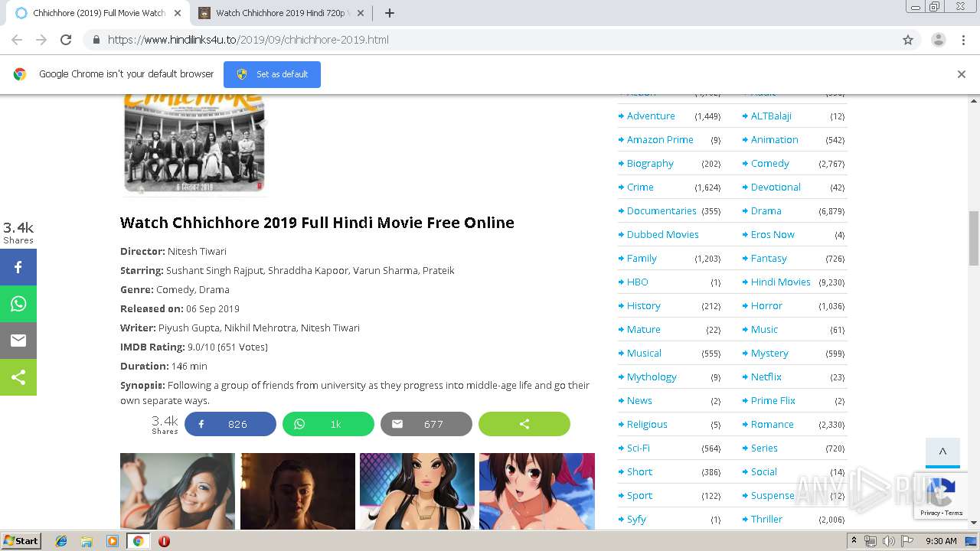The image size is (980, 551).
Task: Dismiss the default browser notification bar
Action: tap(961, 74)
